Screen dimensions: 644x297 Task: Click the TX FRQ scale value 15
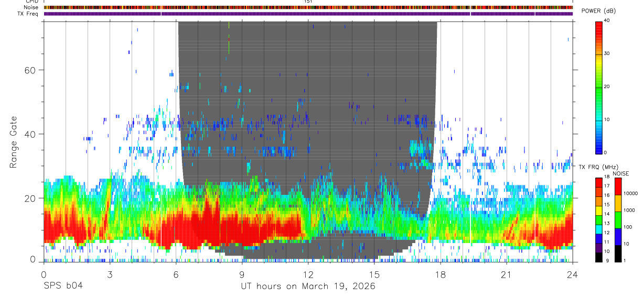click(x=607, y=204)
